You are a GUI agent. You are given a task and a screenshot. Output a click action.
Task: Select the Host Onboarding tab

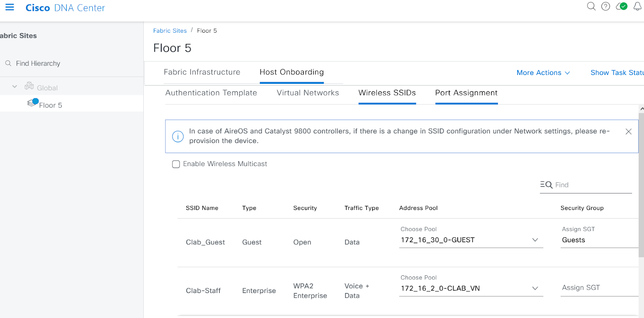[x=292, y=72]
